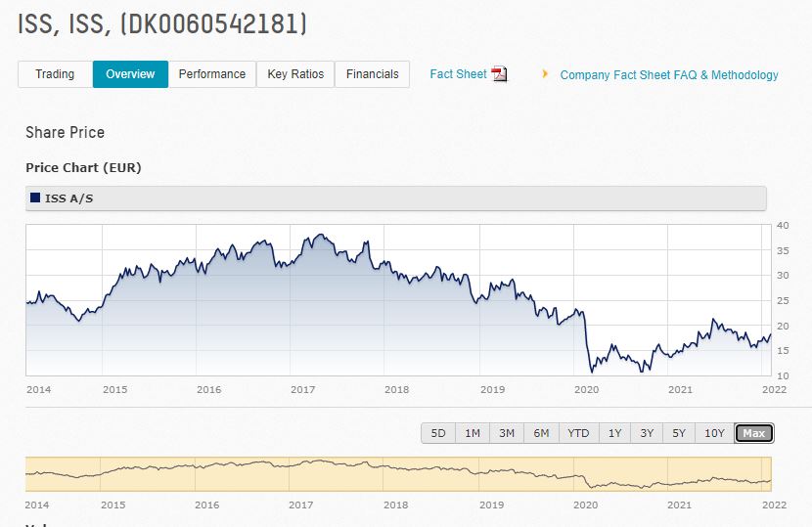The image size is (812, 527).
Task: Open the Performance tab
Action: [212, 74]
